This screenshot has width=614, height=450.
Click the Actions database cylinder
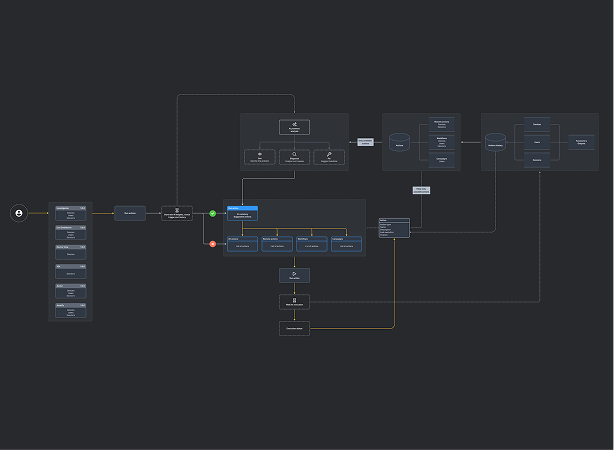click(x=400, y=143)
